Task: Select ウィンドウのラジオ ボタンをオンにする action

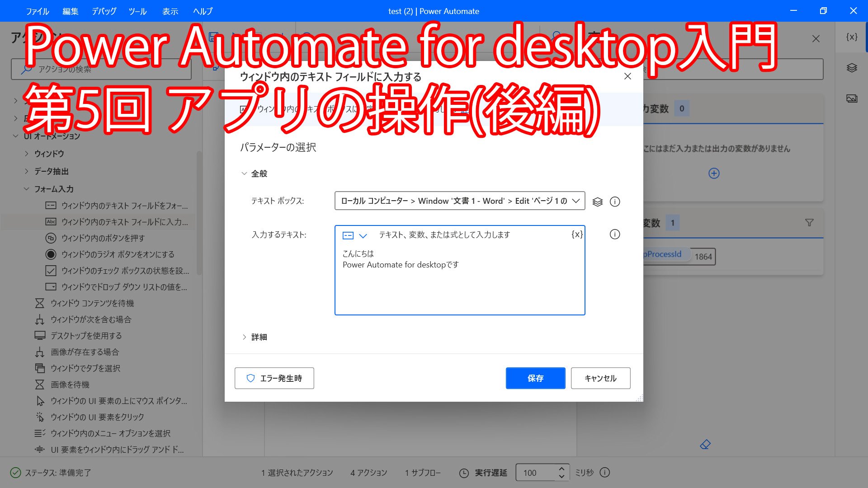Action: (110, 254)
